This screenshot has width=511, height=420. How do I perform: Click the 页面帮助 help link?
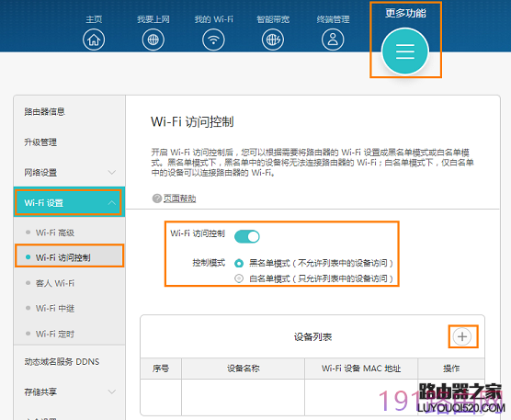coord(179,199)
